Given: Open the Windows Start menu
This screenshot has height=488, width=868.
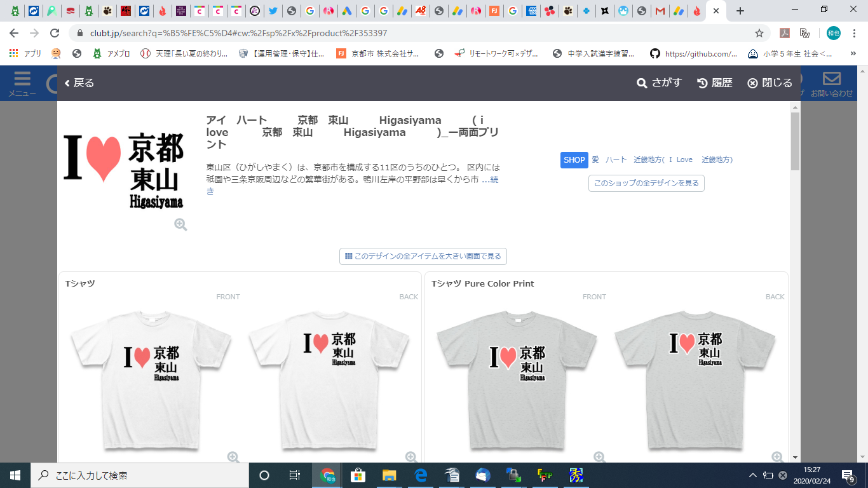Looking at the screenshot, I should point(13,475).
